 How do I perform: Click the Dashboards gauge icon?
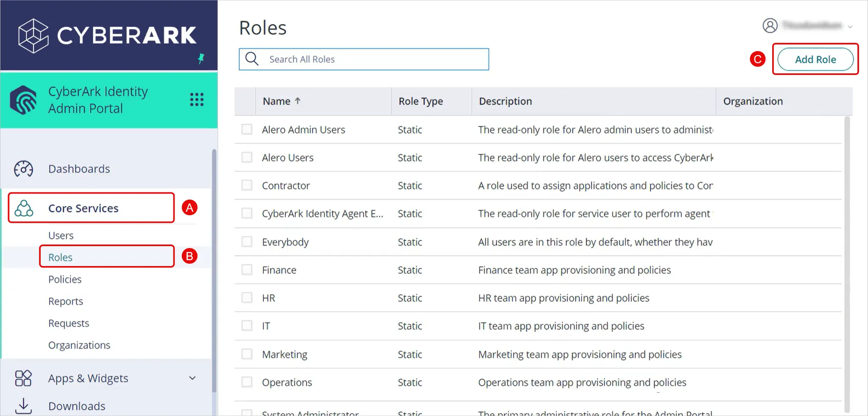click(23, 169)
